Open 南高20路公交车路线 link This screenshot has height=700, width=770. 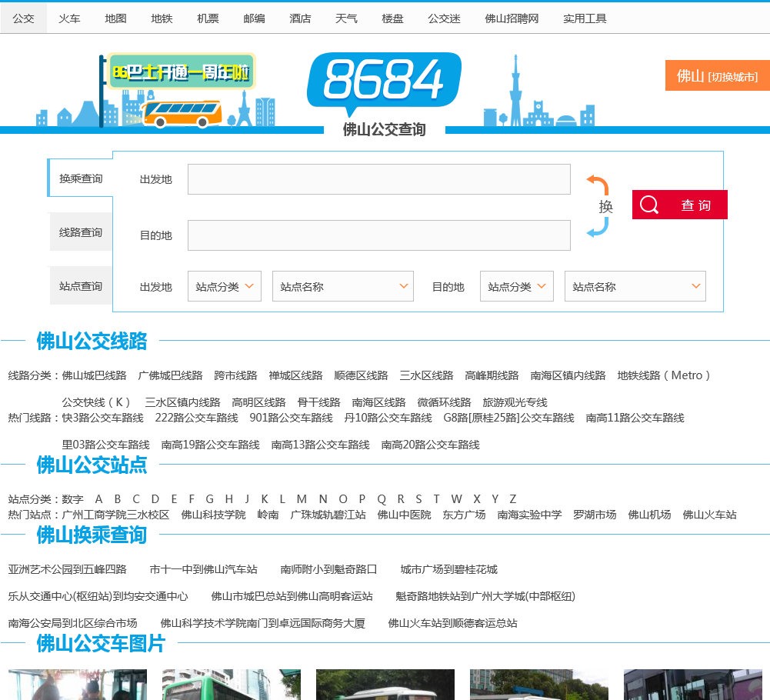pyautogui.click(x=430, y=445)
